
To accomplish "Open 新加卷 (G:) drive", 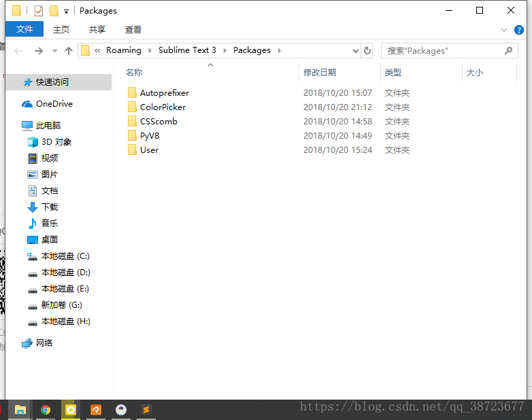I will (61, 304).
